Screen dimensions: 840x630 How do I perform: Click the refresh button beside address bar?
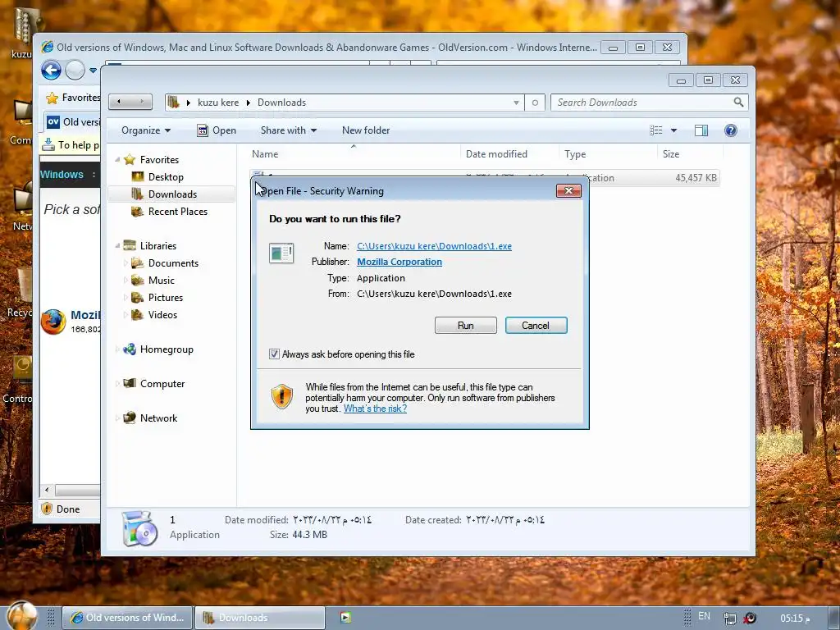coord(535,103)
